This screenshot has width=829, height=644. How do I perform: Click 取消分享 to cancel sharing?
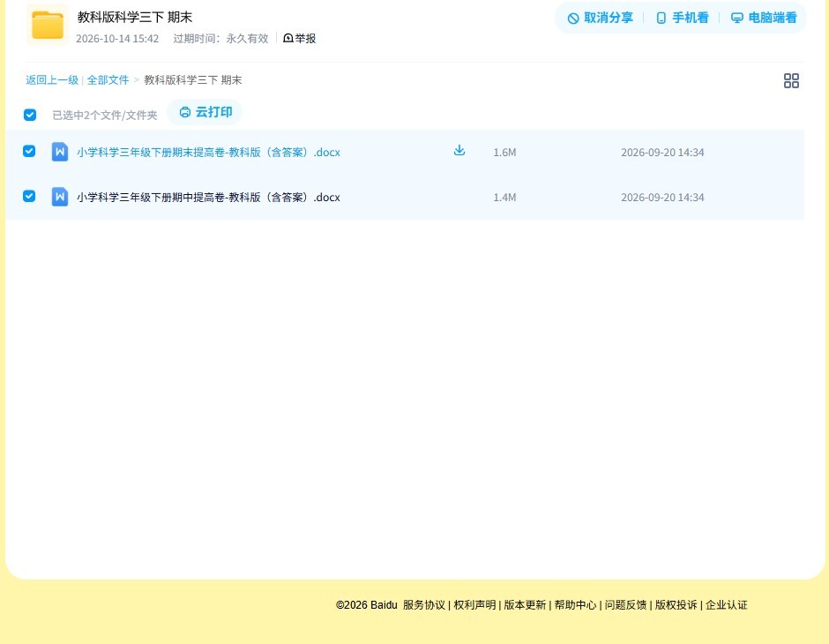(x=600, y=18)
